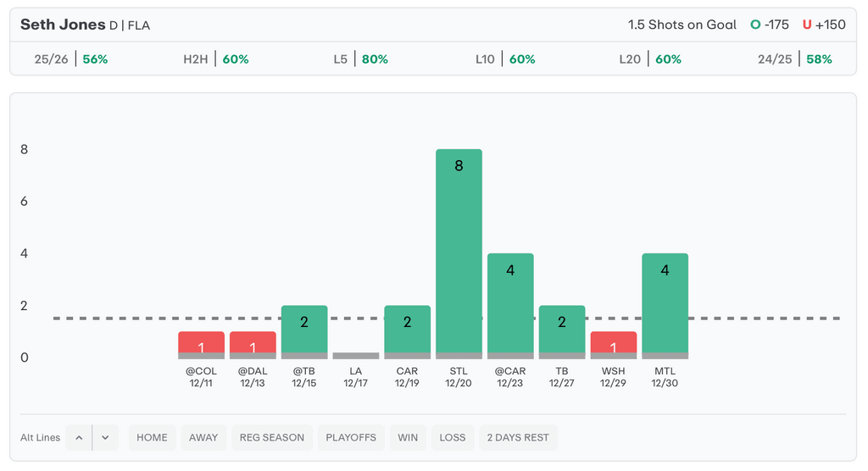The width and height of the screenshot is (868, 471).
Task: Filter games by WIN
Action: [408, 438]
